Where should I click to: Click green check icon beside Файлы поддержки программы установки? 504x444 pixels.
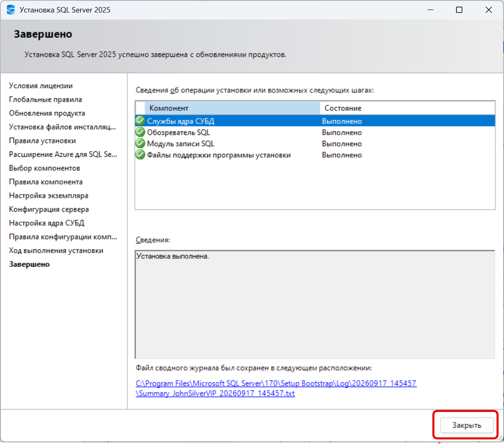click(140, 155)
